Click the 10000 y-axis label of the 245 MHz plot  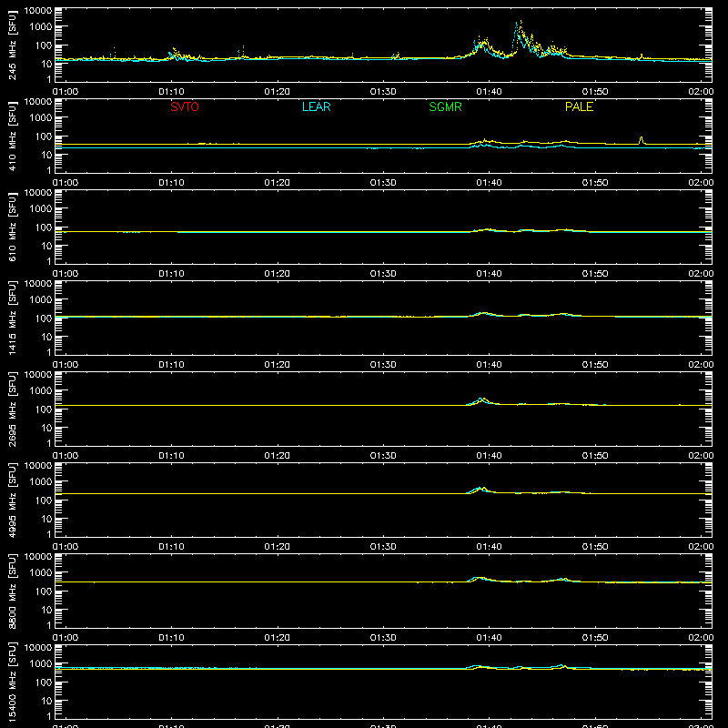pyautogui.click(x=38, y=11)
